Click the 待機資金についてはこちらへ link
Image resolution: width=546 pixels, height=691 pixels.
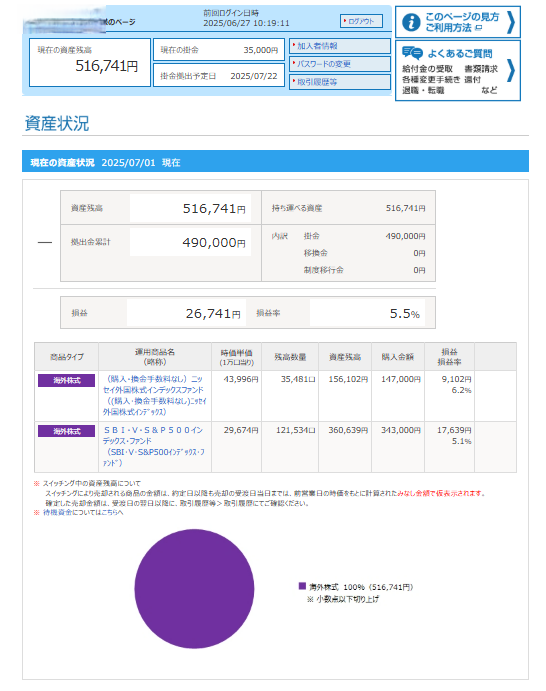click(83, 513)
